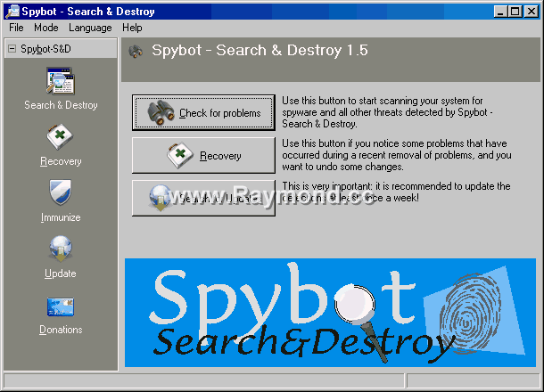Collapse the Spybot-S&D sidebar section
544x392 pixels.
pos(12,48)
